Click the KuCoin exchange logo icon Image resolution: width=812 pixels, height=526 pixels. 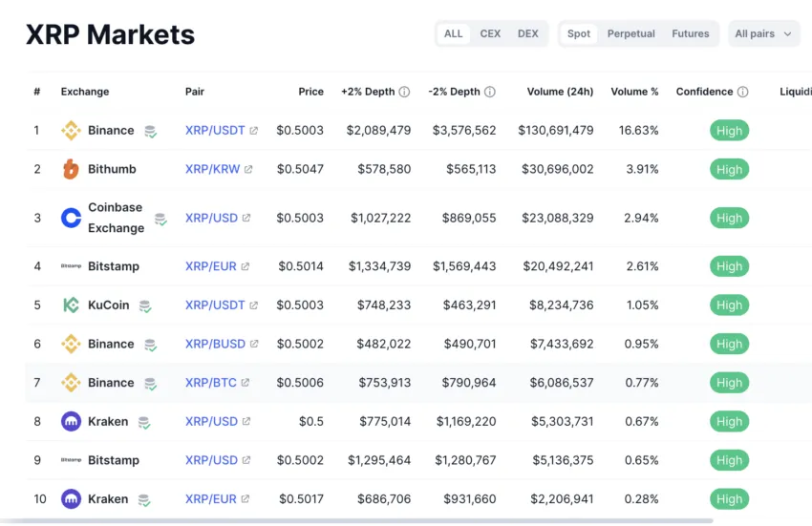tap(71, 305)
